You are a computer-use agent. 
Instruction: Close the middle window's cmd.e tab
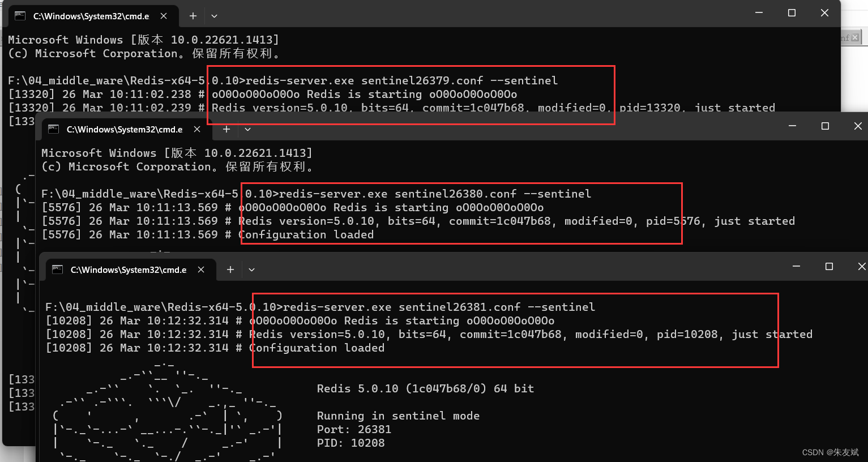196,129
